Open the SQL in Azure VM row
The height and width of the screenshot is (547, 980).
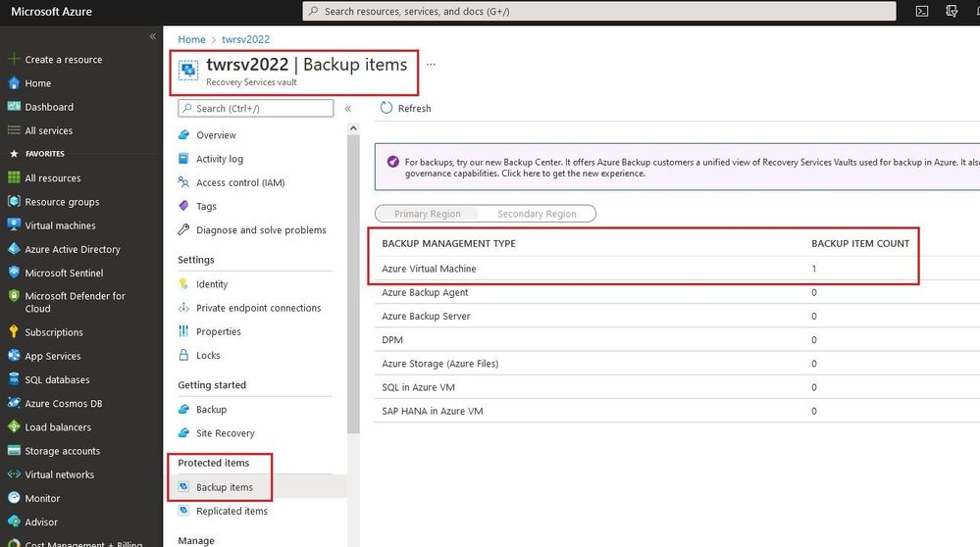[x=678, y=387]
